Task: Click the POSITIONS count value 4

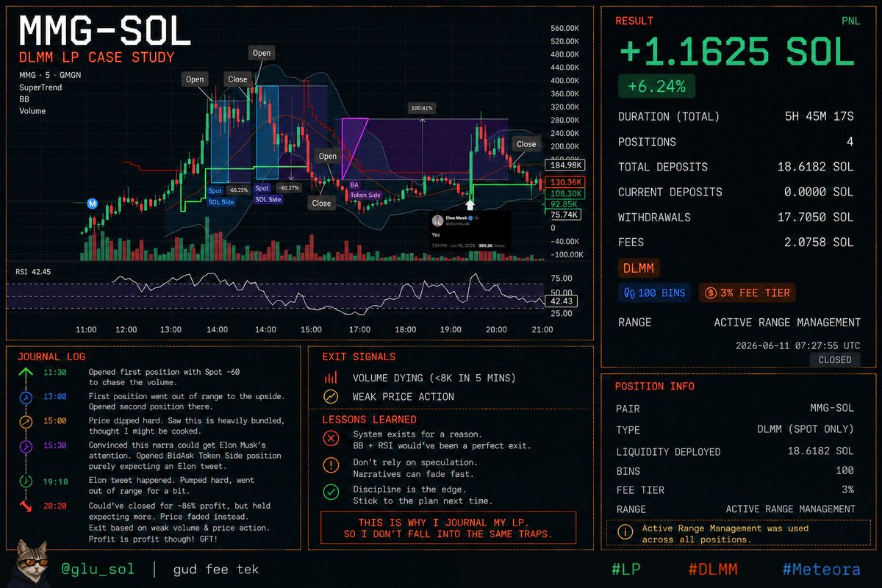Action: 850,142
